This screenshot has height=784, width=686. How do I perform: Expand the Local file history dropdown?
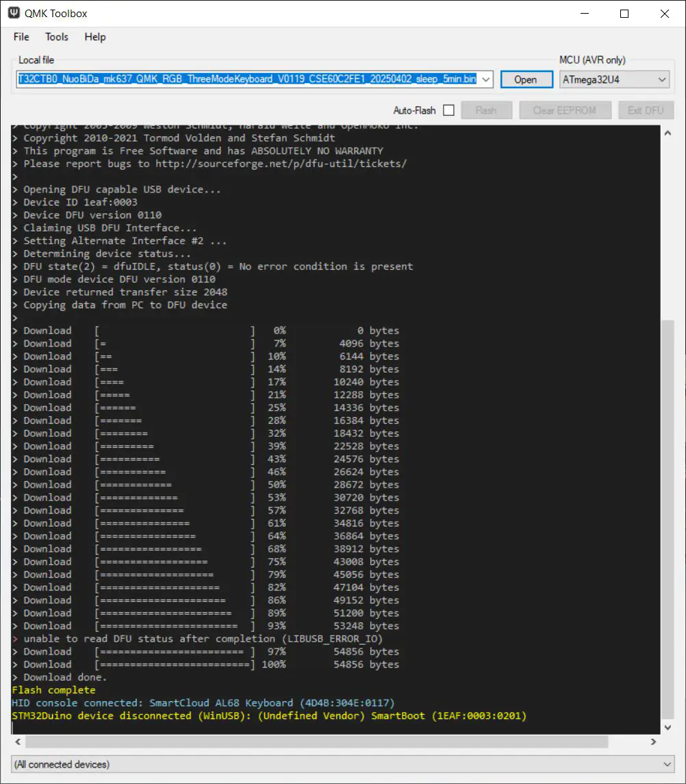tap(486, 79)
